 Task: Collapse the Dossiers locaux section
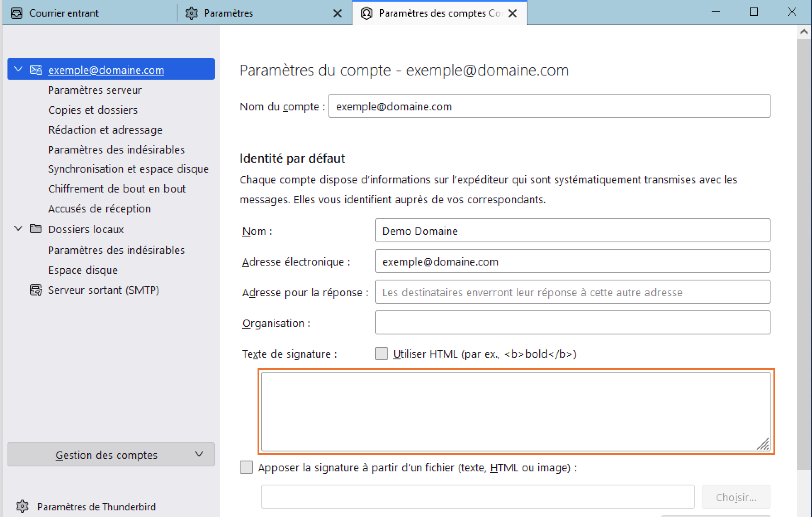click(x=18, y=229)
